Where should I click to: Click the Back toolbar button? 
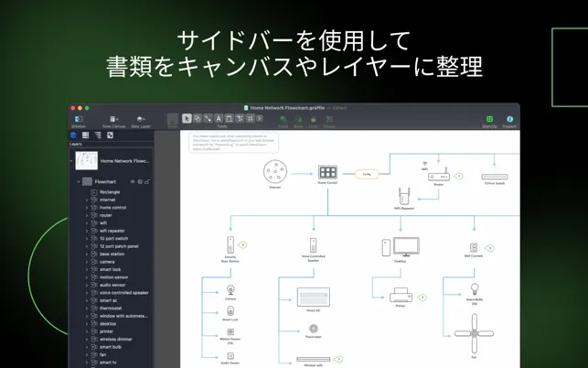298,121
